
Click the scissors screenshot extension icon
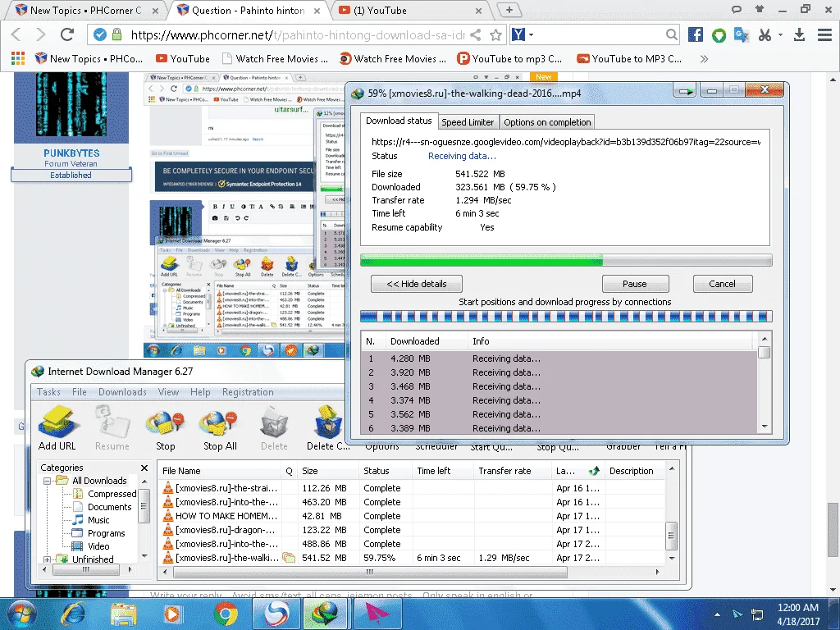[x=765, y=34]
